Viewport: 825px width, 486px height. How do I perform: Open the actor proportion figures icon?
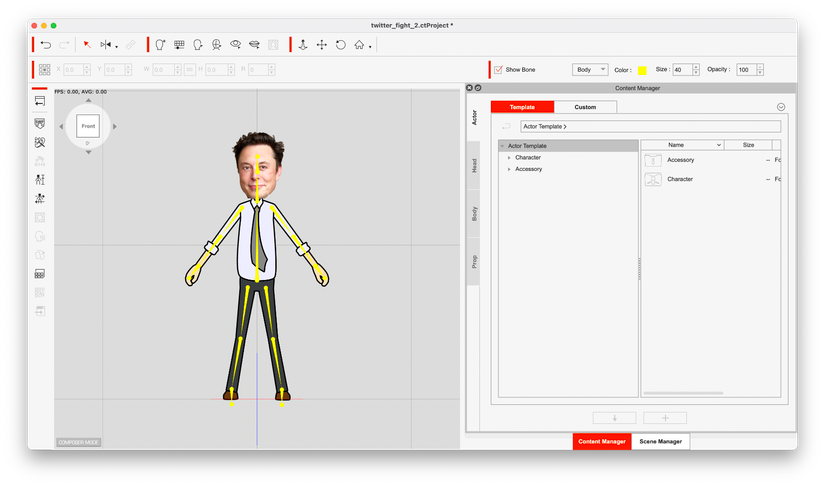40,179
